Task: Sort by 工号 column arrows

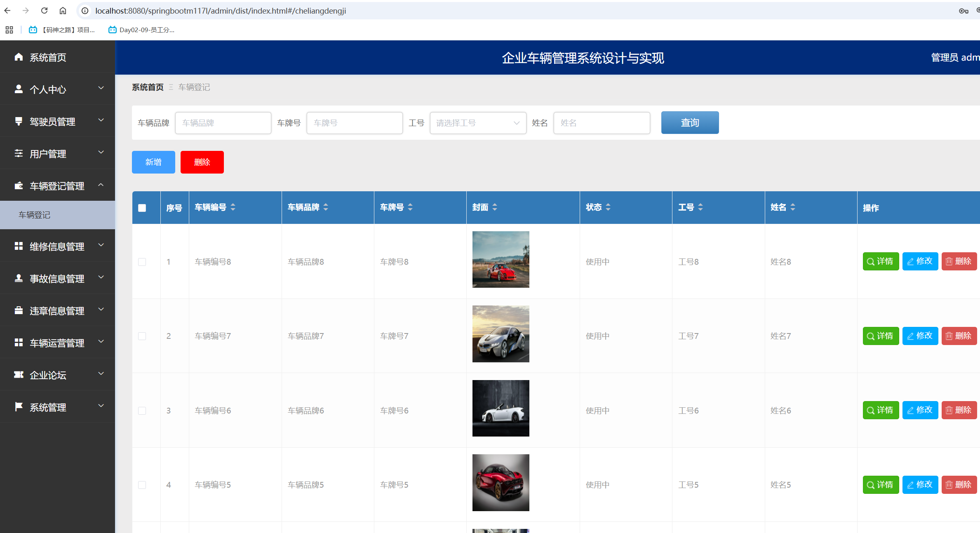Action: 700,207
